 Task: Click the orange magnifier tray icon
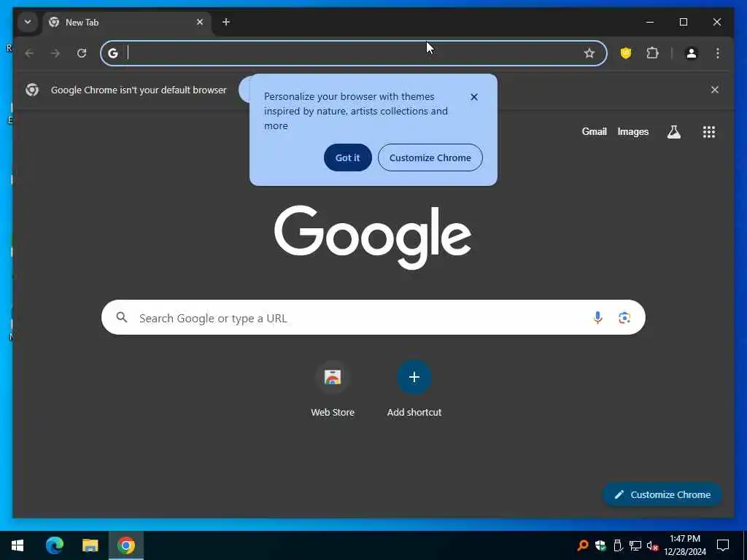pos(583,545)
